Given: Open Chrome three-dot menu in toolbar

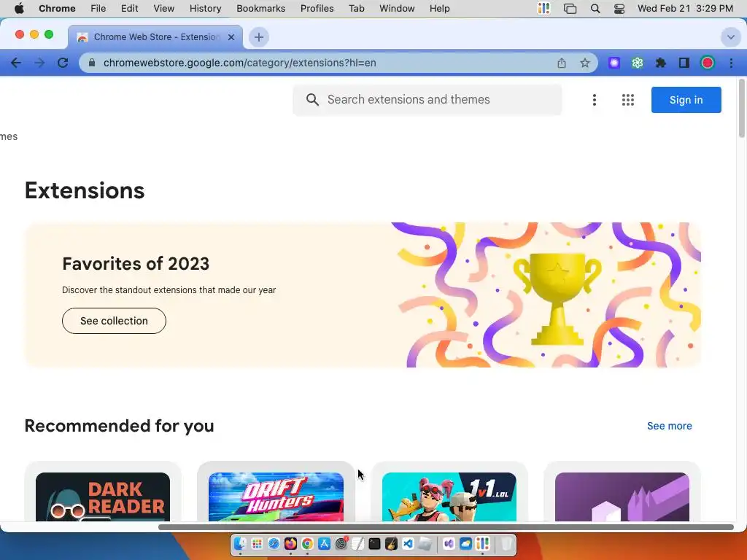Looking at the screenshot, I should pyautogui.click(x=731, y=63).
